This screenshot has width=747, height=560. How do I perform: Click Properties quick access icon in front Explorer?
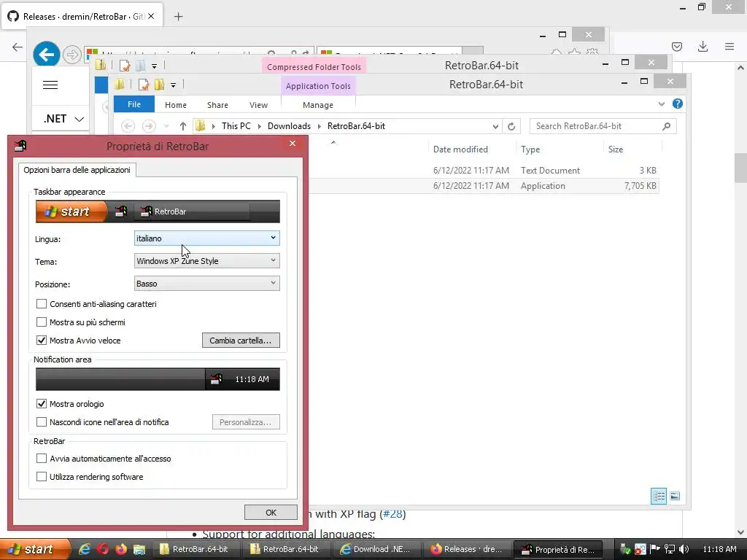[x=144, y=85]
